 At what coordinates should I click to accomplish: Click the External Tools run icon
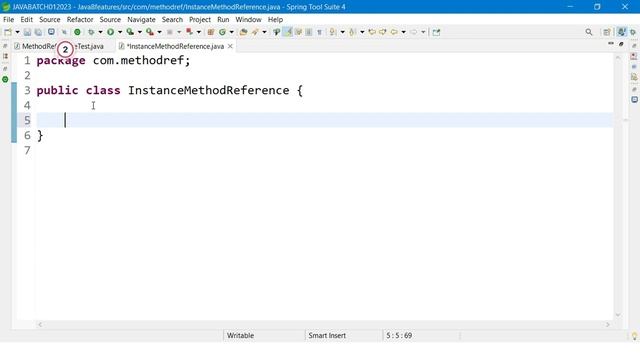click(150, 32)
